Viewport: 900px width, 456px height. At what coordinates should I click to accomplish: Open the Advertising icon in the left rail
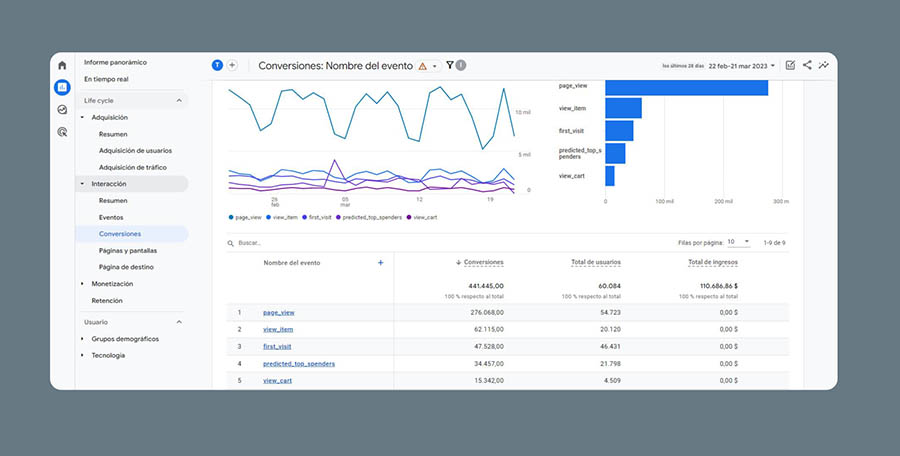pyautogui.click(x=62, y=132)
